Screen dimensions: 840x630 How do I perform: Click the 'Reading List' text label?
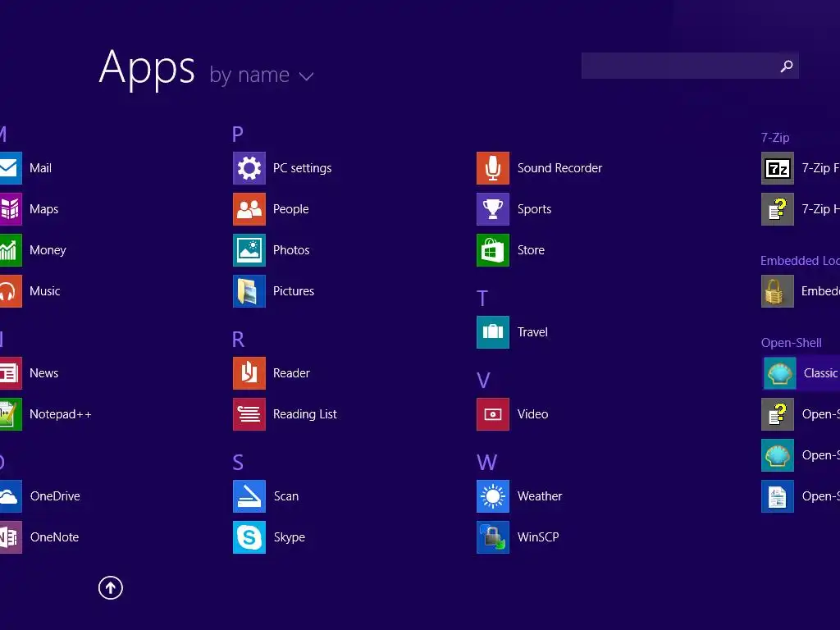tap(305, 414)
